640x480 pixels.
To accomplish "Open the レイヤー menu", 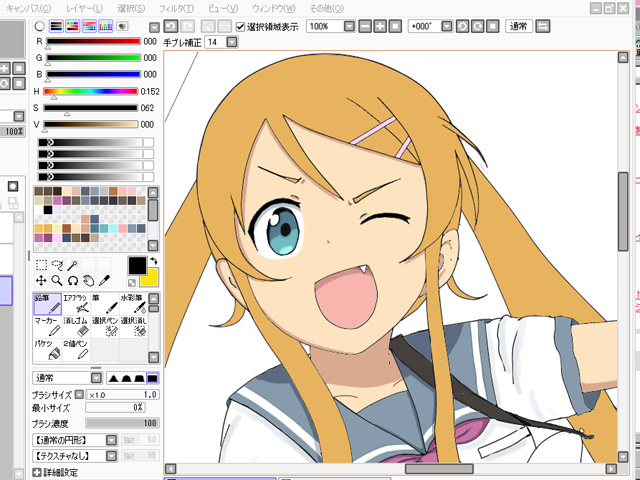I will click(x=84, y=8).
